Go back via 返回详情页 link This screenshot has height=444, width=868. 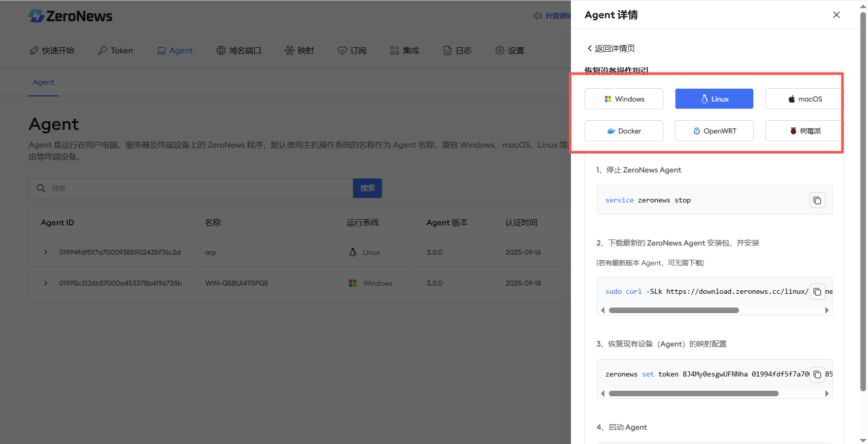pyautogui.click(x=611, y=49)
